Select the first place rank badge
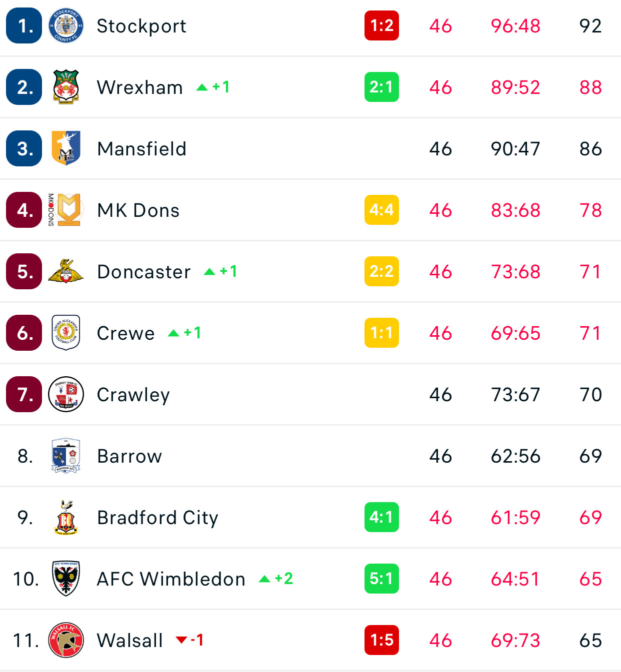 click(x=24, y=25)
